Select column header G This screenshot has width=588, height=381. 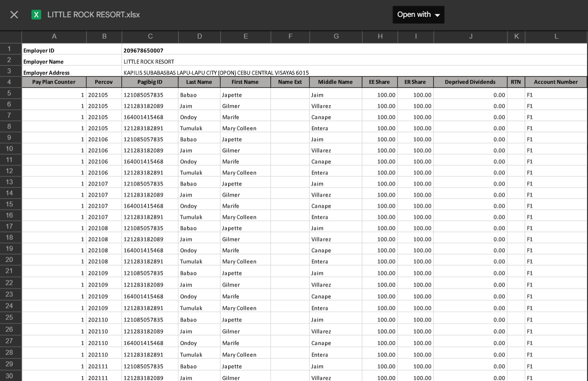336,36
